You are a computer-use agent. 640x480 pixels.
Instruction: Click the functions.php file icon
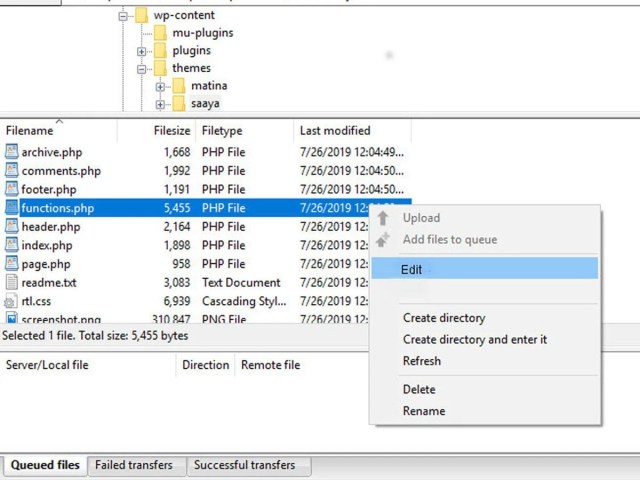[x=11, y=207]
